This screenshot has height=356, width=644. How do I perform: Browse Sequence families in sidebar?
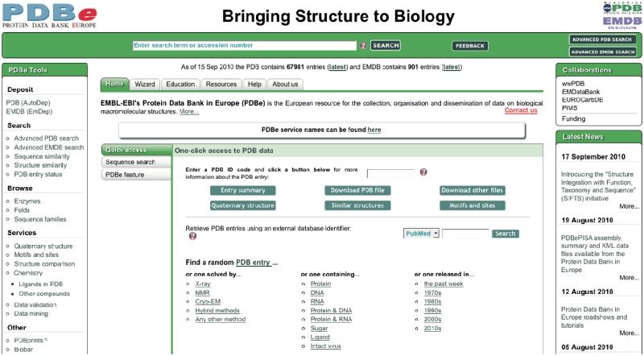pyautogui.click(x=40, y=219)
